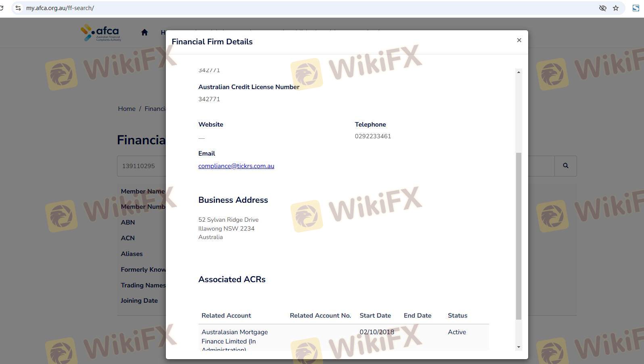
Task: Click the AFCA logo
Action: [x=101, y=33]
